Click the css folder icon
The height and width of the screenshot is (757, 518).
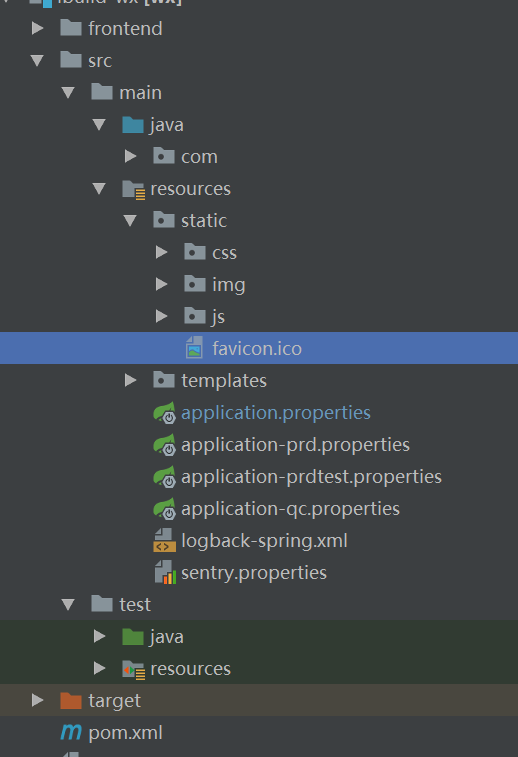click(x=195, y=252)
